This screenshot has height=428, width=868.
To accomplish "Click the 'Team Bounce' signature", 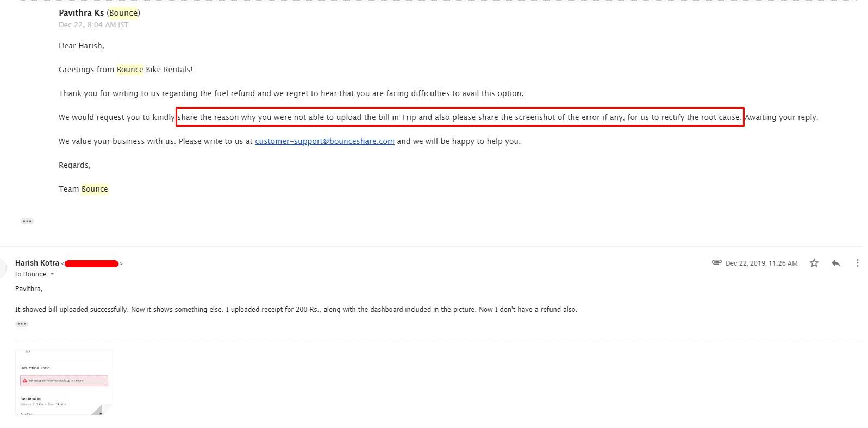I will (83, 189).
